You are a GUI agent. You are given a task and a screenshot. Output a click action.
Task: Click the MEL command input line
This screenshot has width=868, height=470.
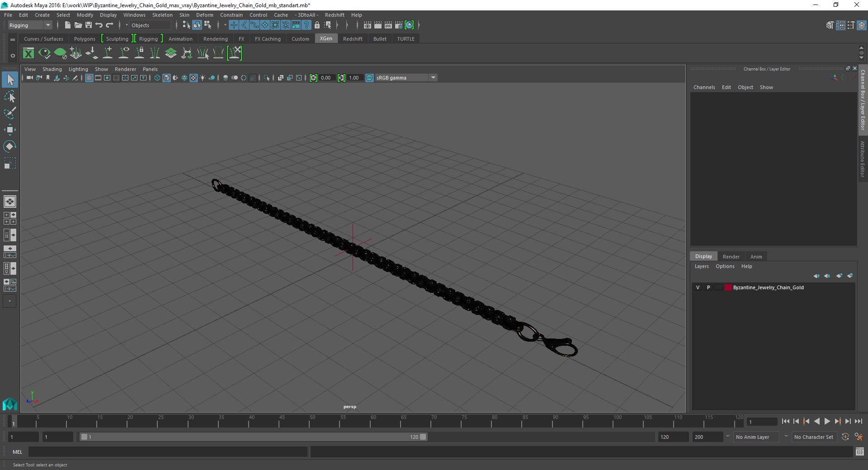[168, 451]
